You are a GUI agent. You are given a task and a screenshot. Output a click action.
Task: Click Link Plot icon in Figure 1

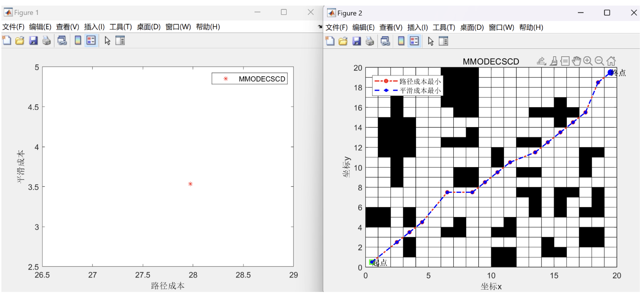pyautogui.click(x=62, y=41)
